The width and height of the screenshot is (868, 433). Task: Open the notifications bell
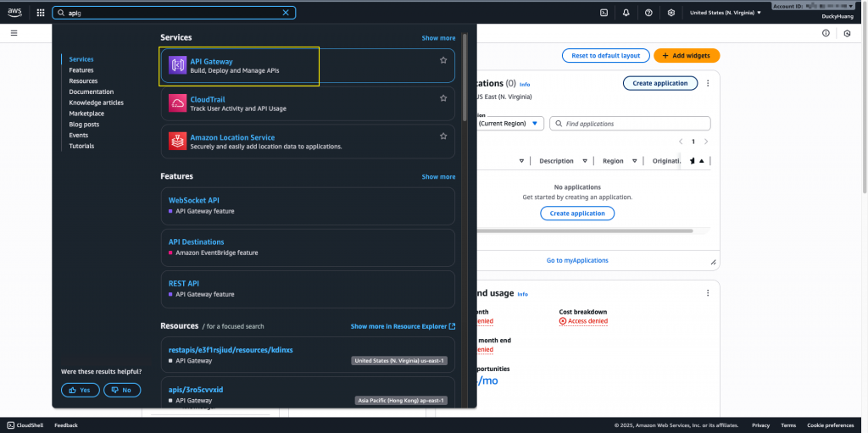[626, 13]
